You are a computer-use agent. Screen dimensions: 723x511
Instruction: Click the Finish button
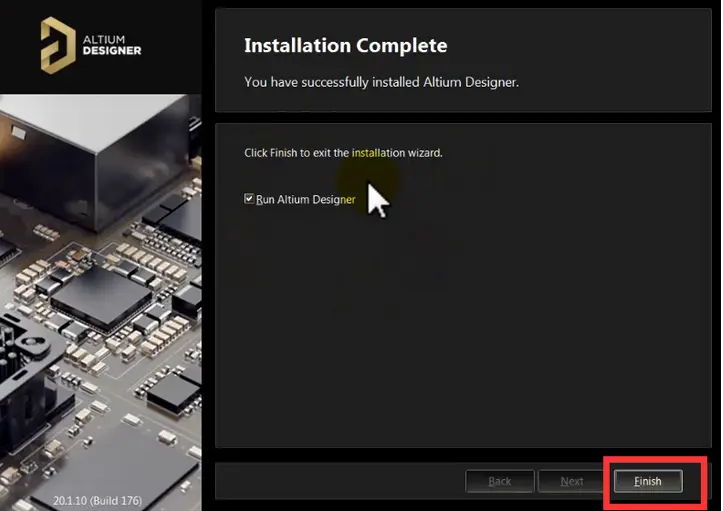648,481
